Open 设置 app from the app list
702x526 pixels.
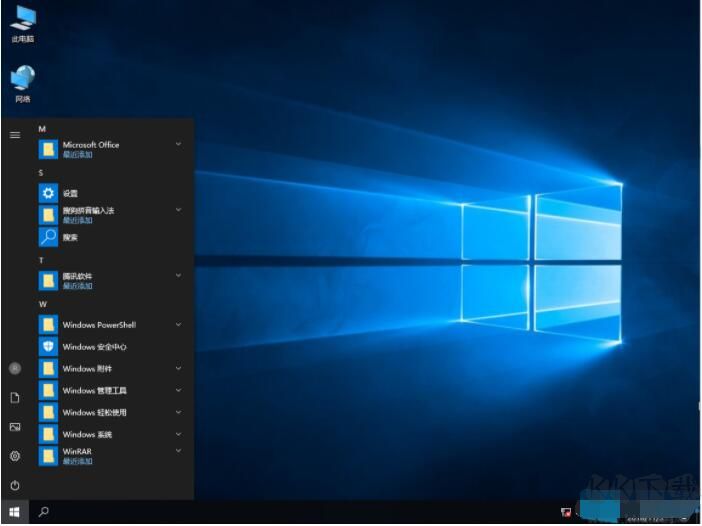tap(70, 193)
